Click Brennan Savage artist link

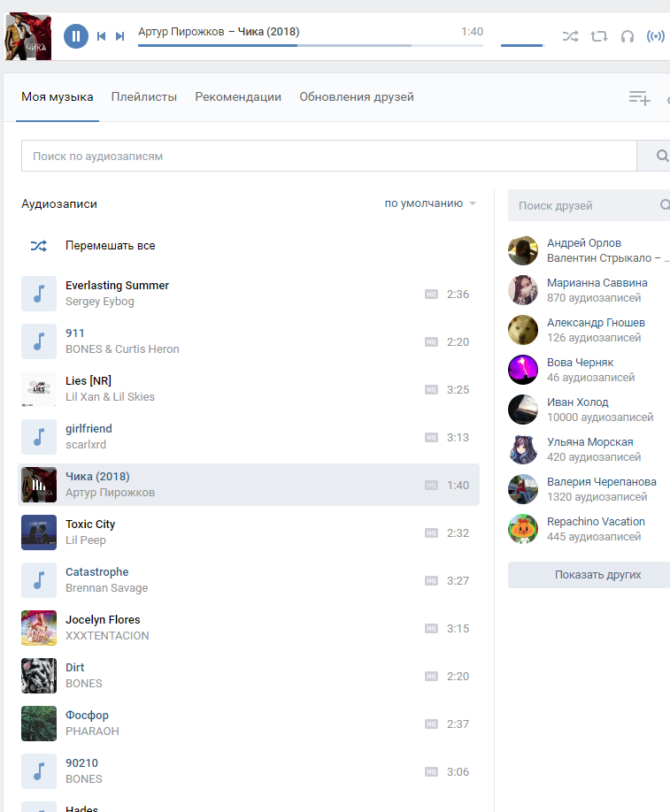tap(106, 587)
